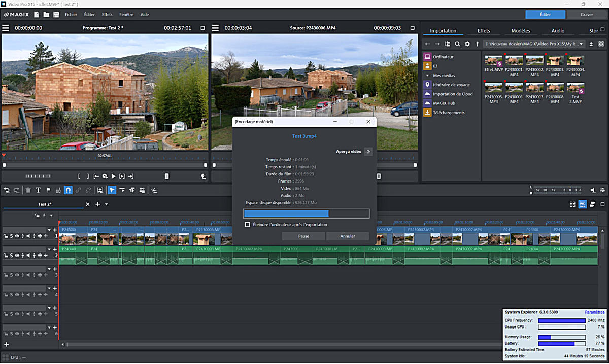Toggle Solo (S) on track 2
The height and width of the screenshot is (364, 609).
(x=11, y=256)
